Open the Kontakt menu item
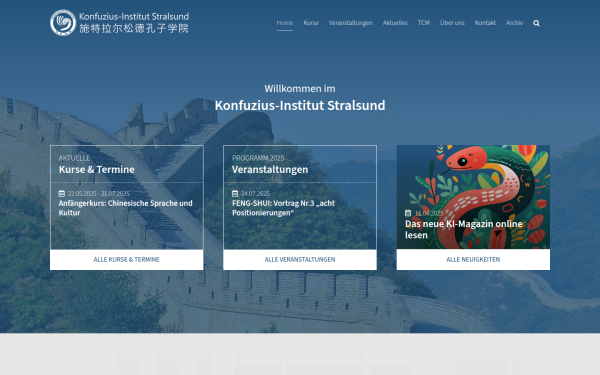 [x=485, y=23]
